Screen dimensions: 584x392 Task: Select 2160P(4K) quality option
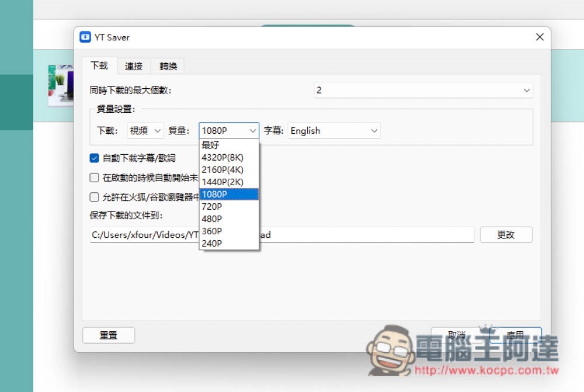coord(229,169)
